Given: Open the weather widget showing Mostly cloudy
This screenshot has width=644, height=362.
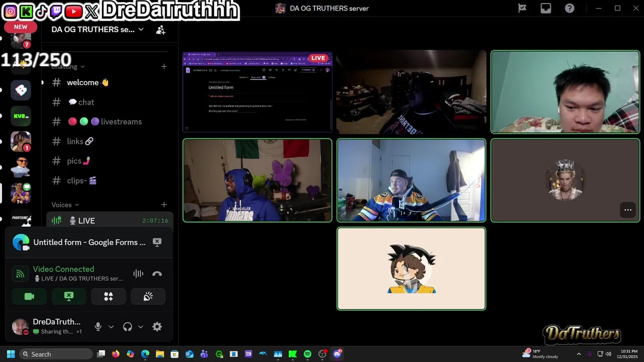Looking at the screenshot, I should 540,354.
